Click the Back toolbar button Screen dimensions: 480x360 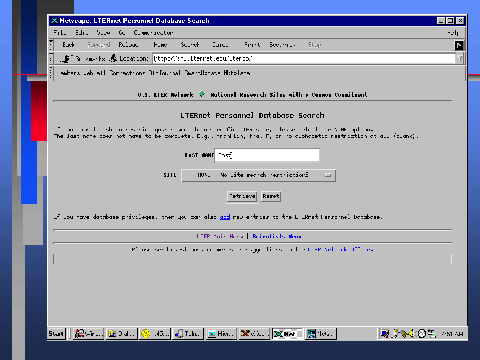68,45
